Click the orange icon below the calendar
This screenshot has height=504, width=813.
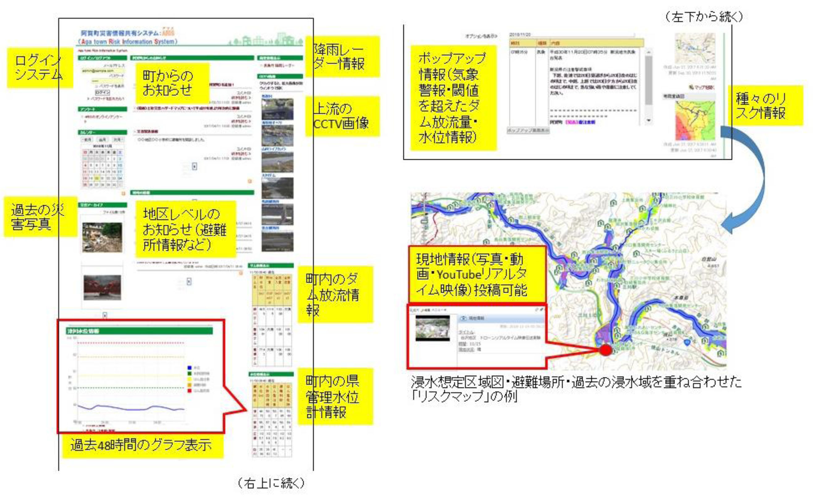tap(123, 193)
